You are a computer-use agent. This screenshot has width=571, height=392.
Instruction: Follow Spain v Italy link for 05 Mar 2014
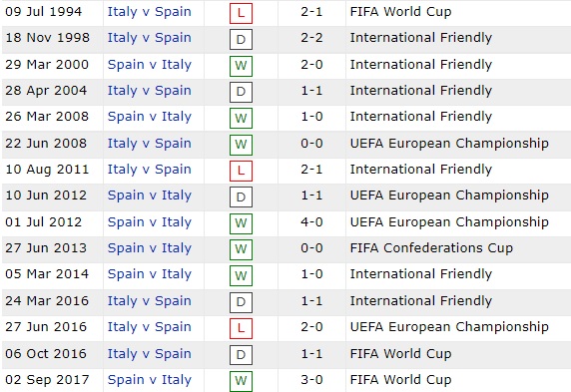[x=150, y=274]
